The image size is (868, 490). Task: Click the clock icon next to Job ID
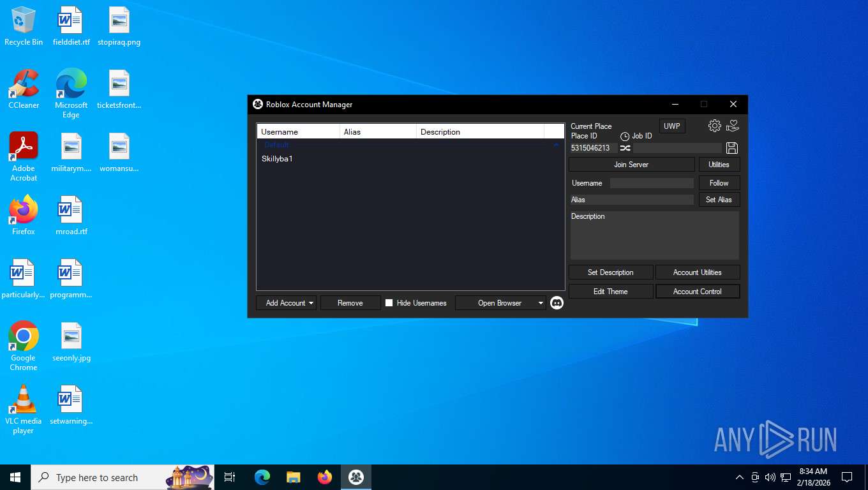click(x=625, y=137)
